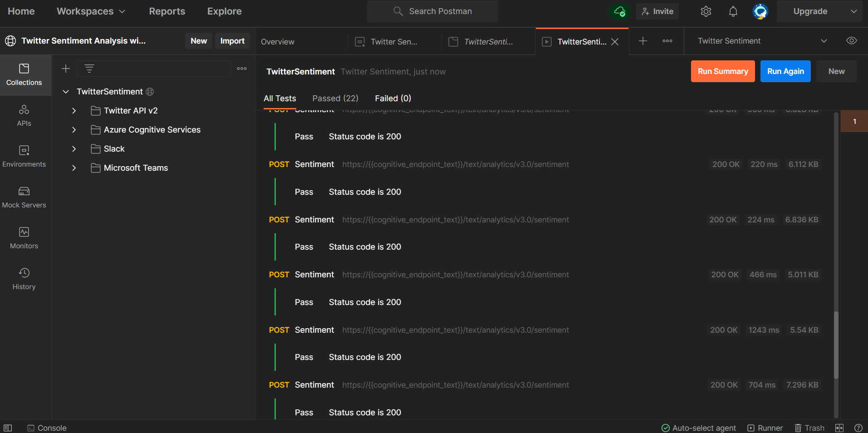Click the results vertical scrollbar thumb

click(x=836, y=345)
